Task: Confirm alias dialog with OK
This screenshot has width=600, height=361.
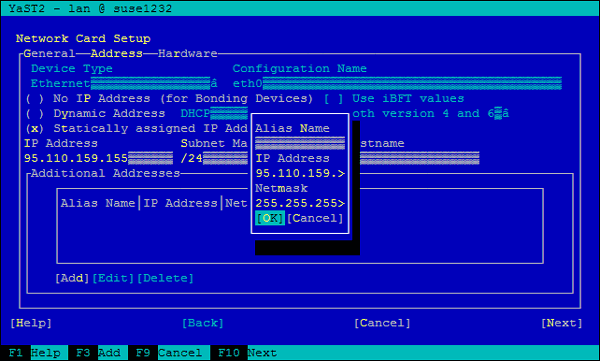Action: click(x=270, y=218)
